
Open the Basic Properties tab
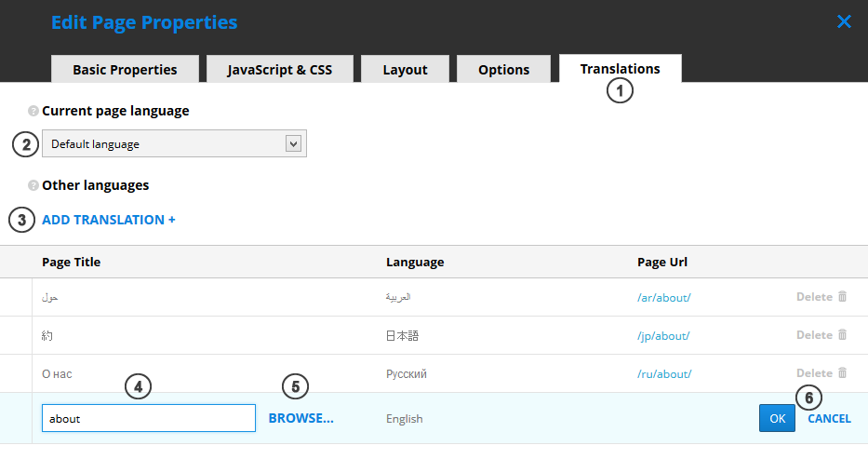point(125,69)
